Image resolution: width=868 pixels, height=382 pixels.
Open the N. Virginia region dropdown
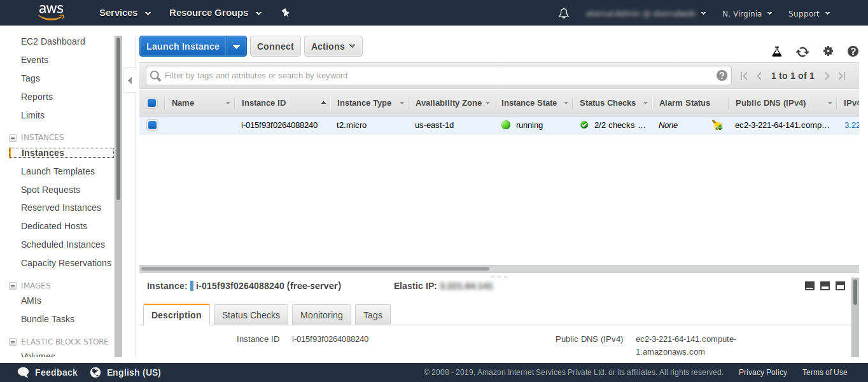[747, 13]
